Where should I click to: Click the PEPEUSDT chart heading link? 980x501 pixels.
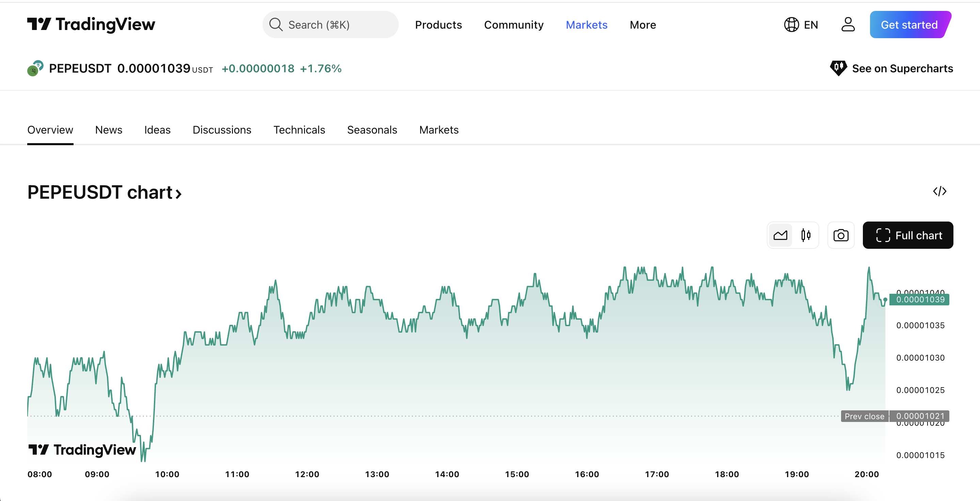pyautogui.click(x=104, y=192)
